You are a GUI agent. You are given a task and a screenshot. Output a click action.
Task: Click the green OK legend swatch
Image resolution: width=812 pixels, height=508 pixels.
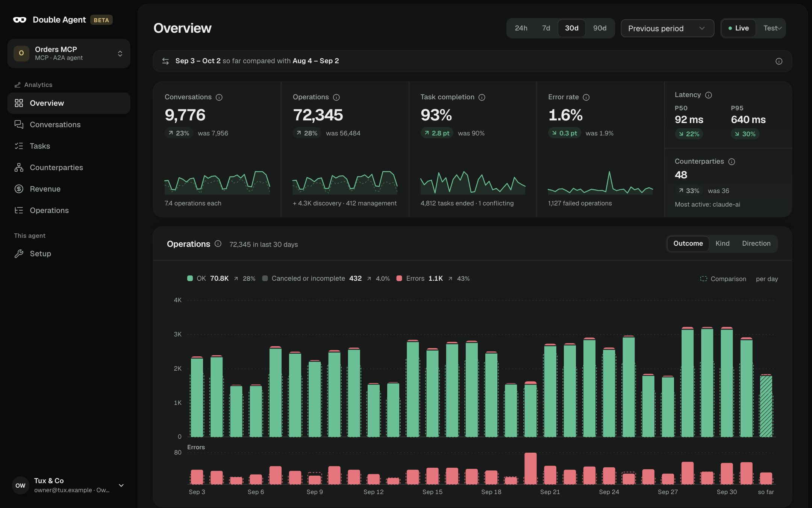[190, 278]
